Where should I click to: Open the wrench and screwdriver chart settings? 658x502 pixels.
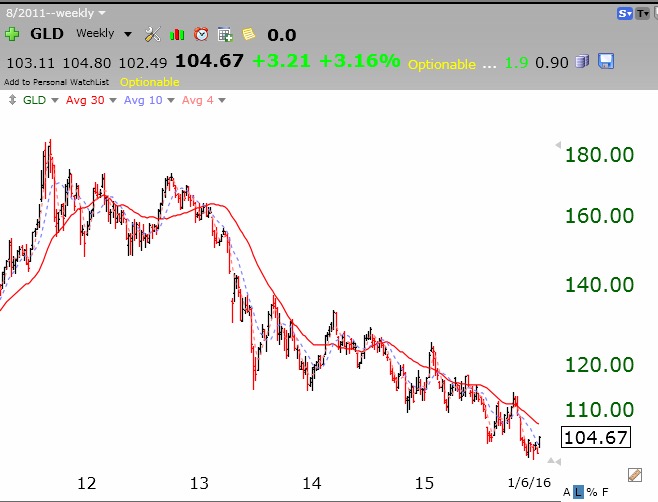153,34
